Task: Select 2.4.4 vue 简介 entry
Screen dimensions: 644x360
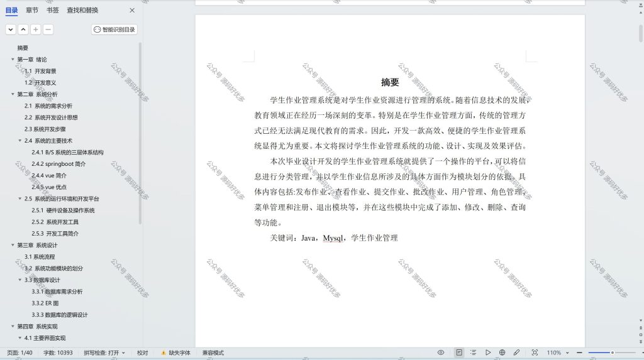Action: 49,175
